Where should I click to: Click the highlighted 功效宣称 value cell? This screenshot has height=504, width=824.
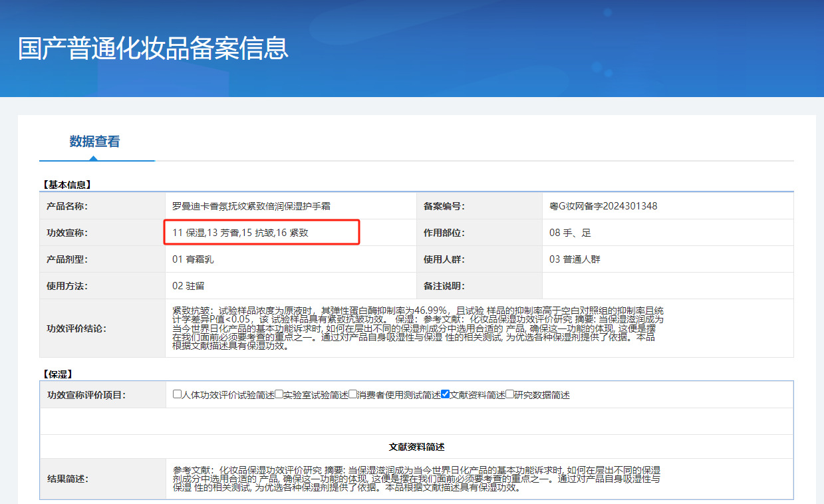(x=261, y=233)
